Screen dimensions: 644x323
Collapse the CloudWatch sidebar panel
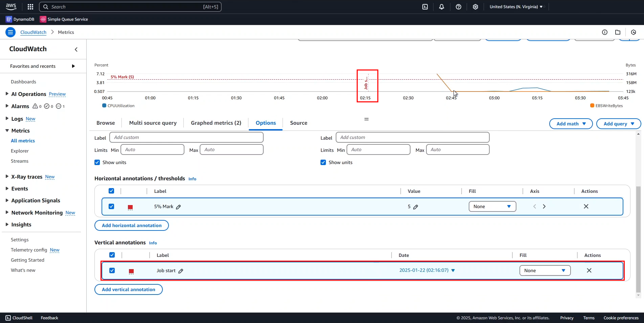click(x=76, y=49)
